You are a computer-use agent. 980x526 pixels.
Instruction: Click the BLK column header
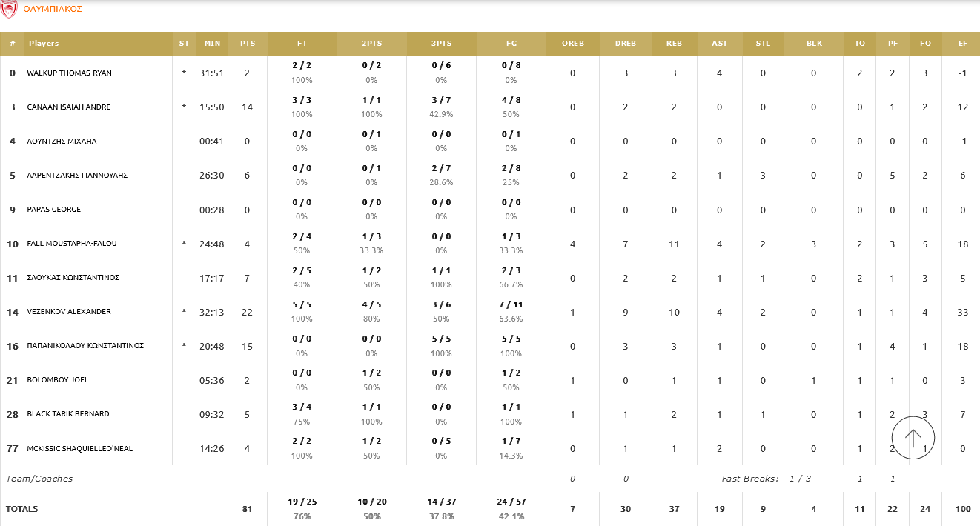[x=814, y=44]
